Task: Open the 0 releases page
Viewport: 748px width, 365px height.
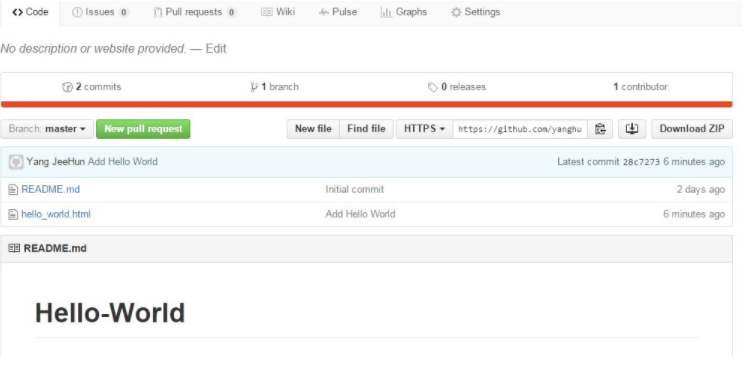Action: pyautogui.click(x=457, y=87)
